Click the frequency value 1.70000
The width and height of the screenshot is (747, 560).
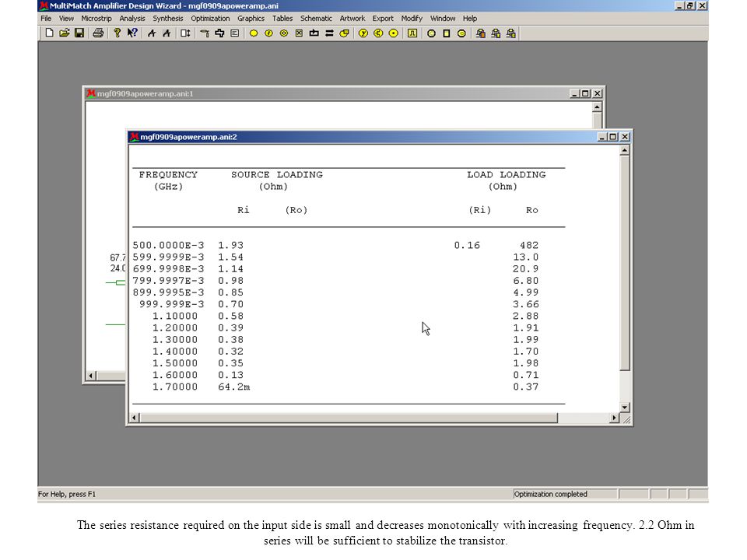(x=175, y=387)
